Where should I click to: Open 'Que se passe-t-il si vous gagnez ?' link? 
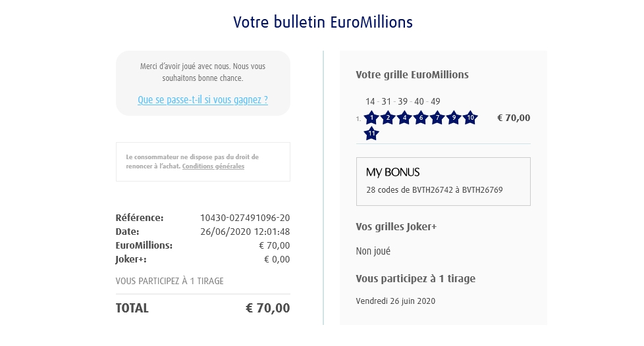point(203,101)
